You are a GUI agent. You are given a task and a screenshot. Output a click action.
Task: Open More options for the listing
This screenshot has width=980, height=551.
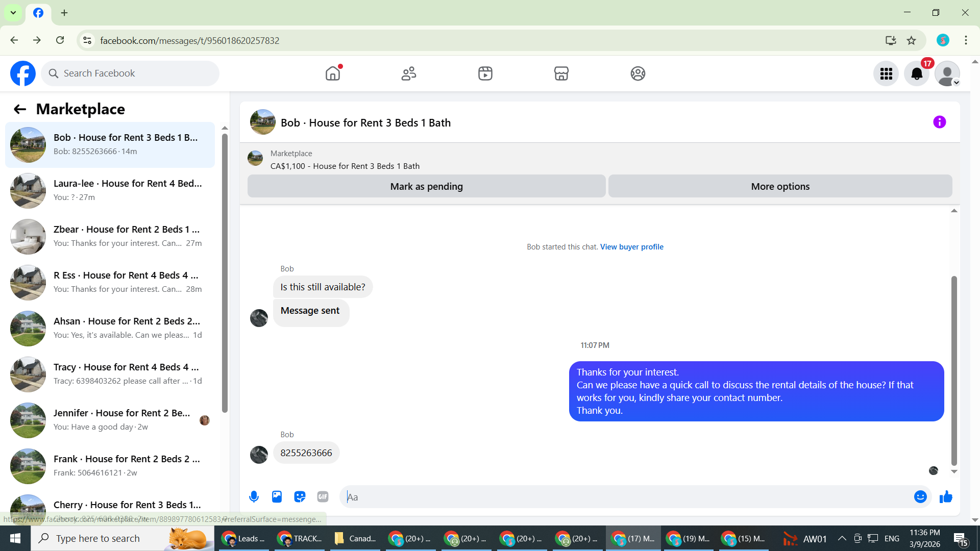coord(780,187)
